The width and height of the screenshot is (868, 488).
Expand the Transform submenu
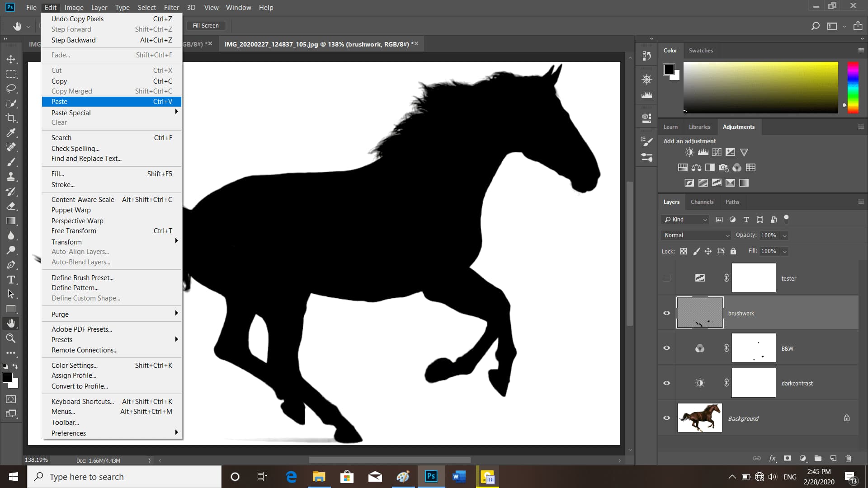111,242
